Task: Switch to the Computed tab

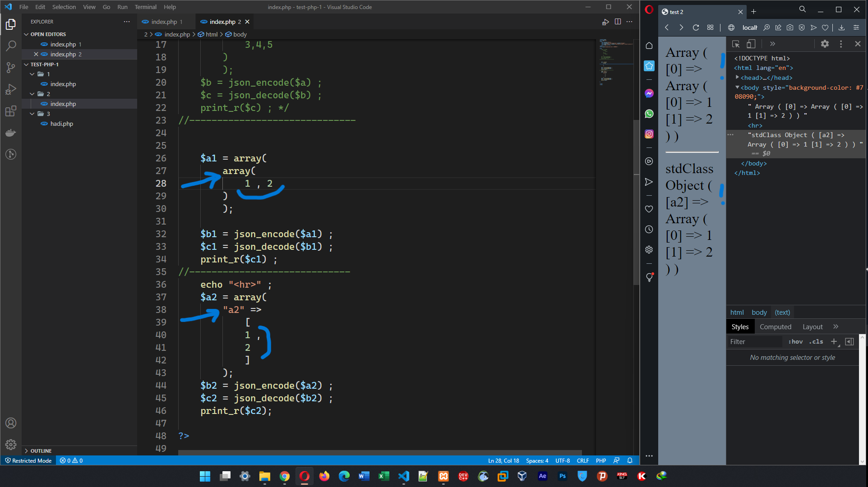Action: point(775,327)
